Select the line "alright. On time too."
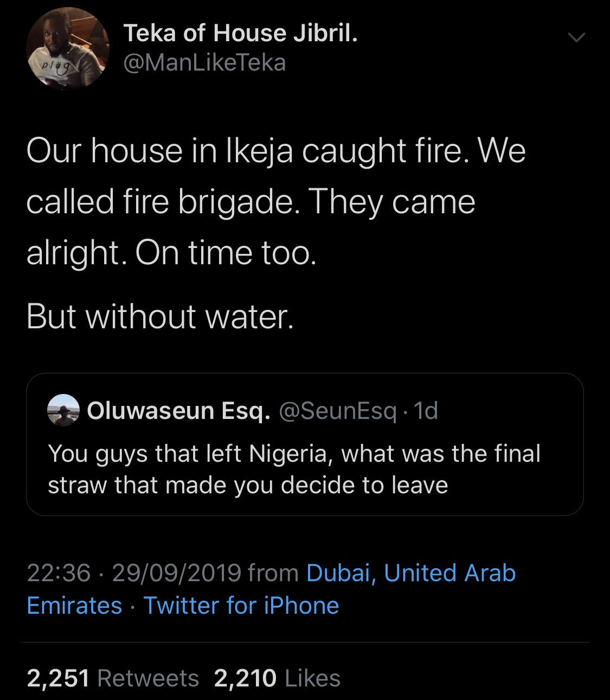 [171, 253]
